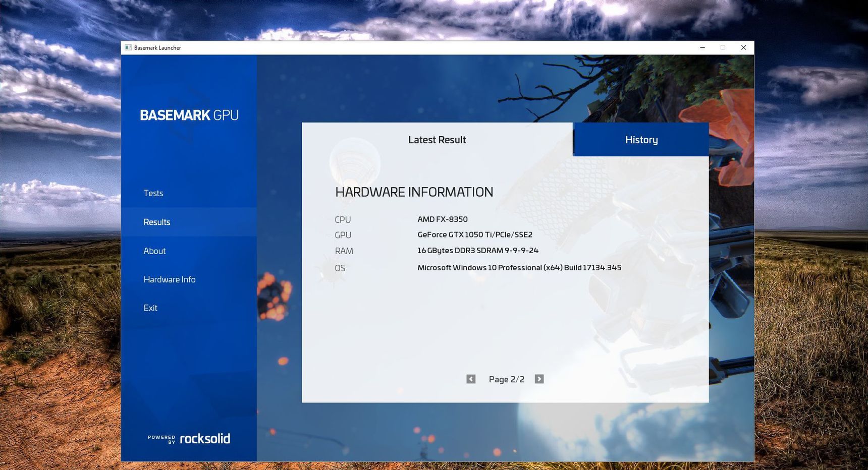Viewport: 868px width, 470px height.
Task: Click Basemark Launcher title bar app icon
Action: pos(128,47)
